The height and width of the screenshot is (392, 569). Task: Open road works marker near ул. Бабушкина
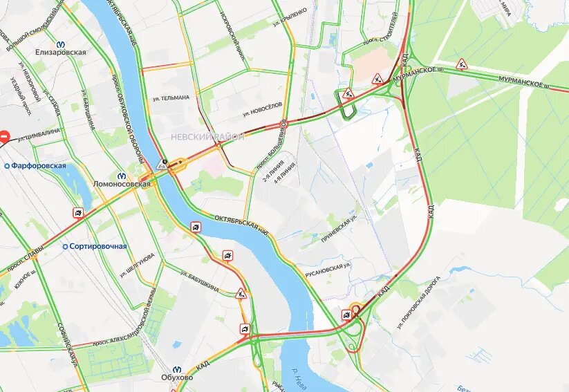point(241,293)
